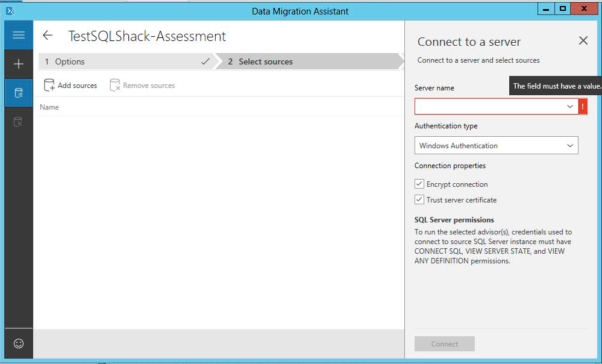Image resolution: width=602 pixels, height=364 pixels.
Task: Click the Name column header
Action: (49, 107)
